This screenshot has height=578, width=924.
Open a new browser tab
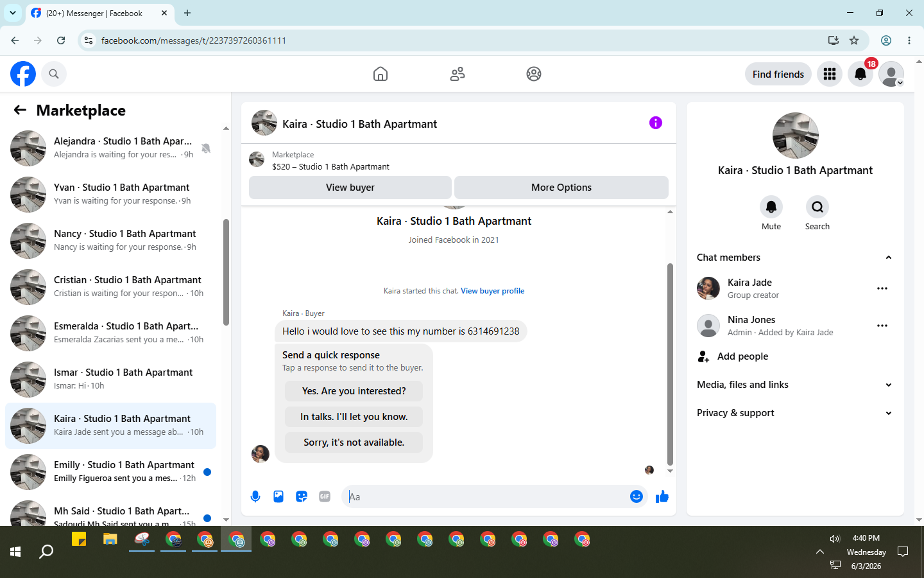(x=187, y=13)
